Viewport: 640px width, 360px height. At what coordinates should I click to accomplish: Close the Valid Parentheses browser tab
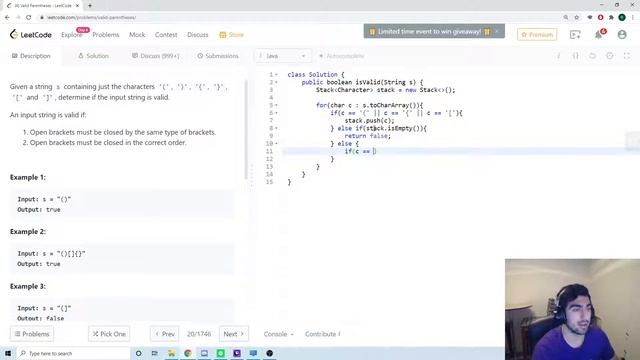(78, 6)
